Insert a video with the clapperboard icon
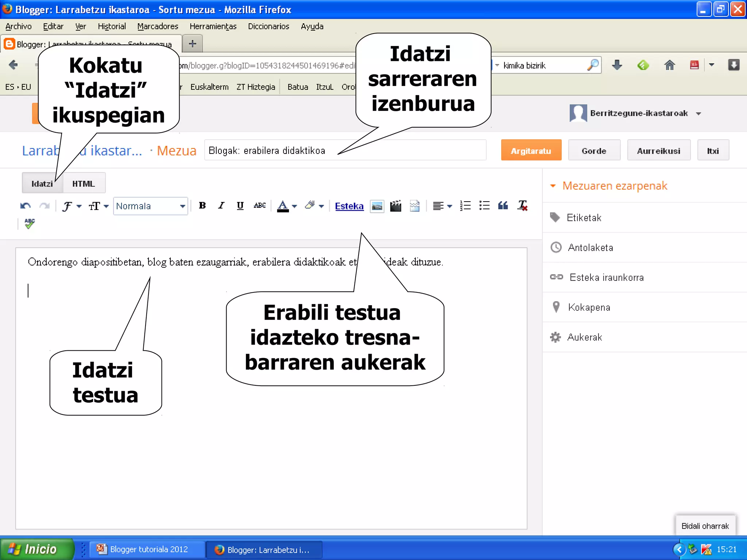This screenshot has height=560, width=747. 395,206
